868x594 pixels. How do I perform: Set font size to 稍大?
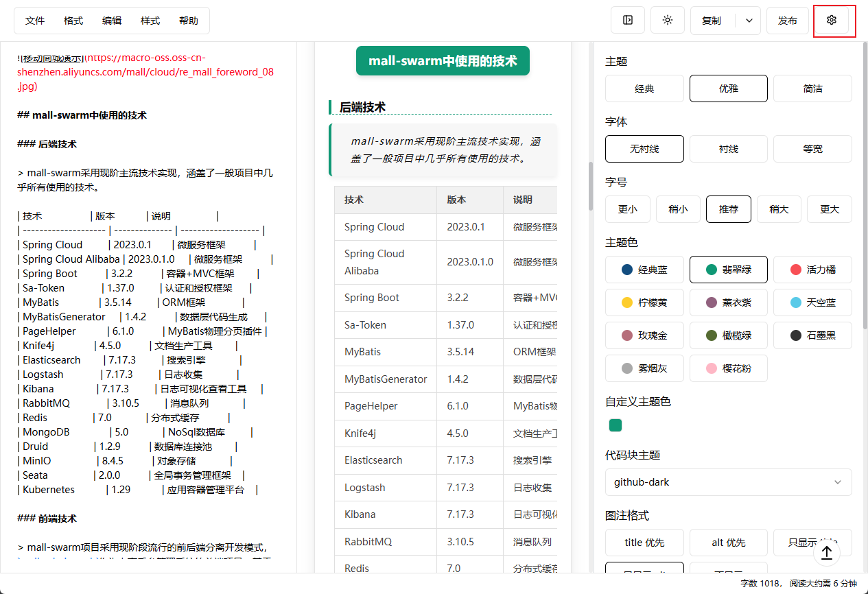779,209
